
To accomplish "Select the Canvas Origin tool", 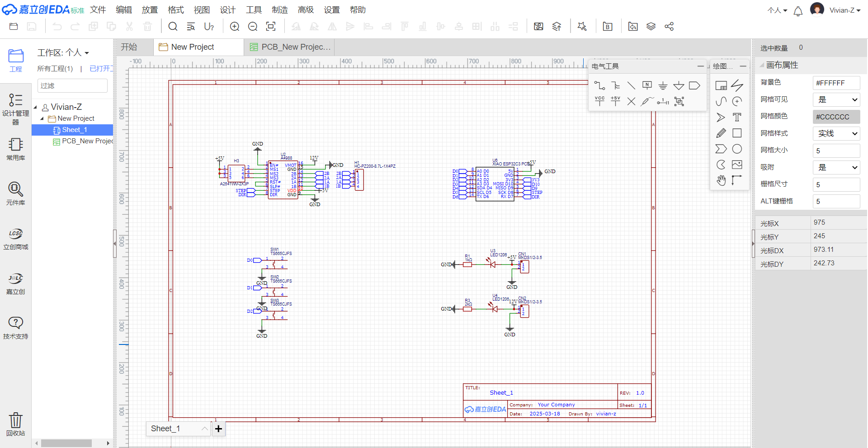I will [737, 180].
